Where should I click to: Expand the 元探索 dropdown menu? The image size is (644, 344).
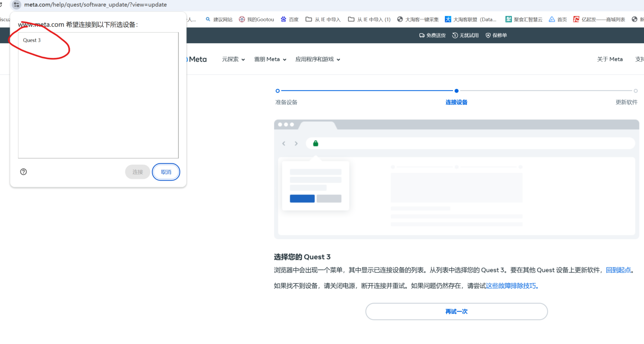[x=234, y=59]
